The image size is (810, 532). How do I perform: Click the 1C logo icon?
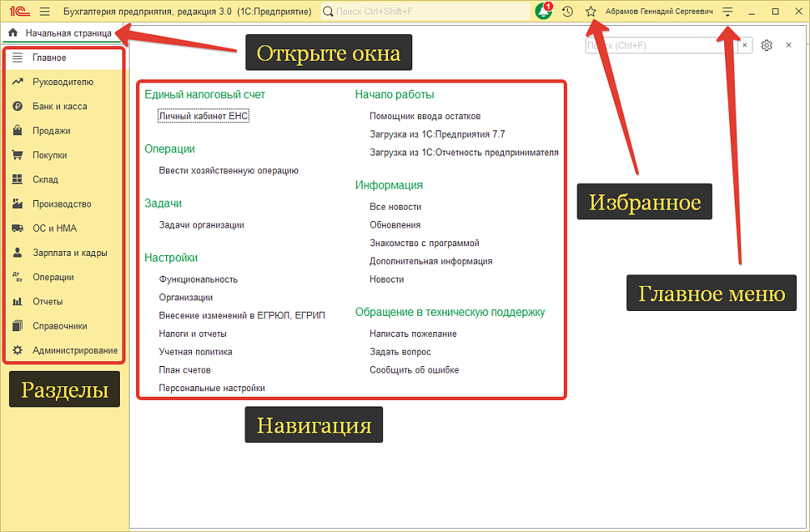[x=19, y=11]
